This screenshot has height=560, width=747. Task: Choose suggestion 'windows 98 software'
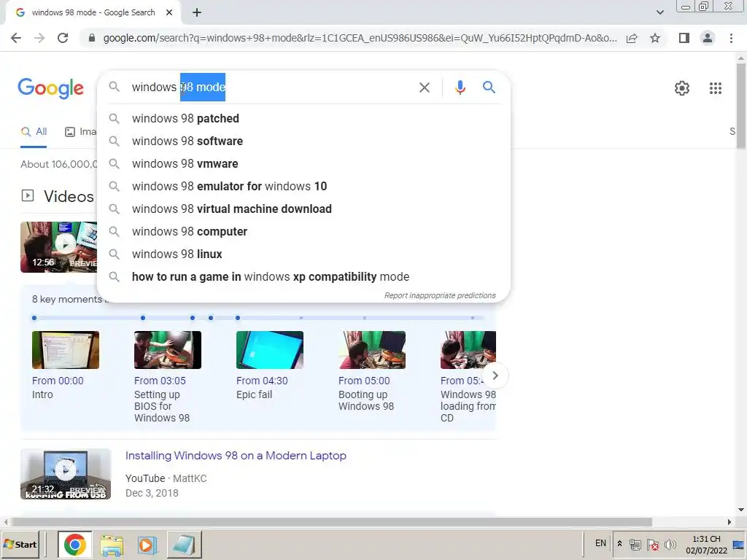303,141
